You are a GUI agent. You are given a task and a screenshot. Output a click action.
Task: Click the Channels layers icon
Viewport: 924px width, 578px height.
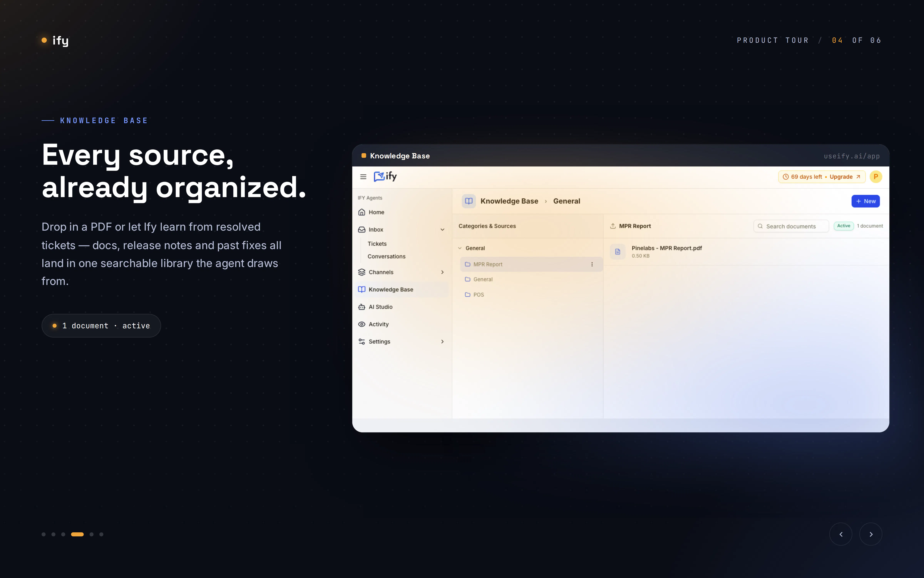pos(362,272)
